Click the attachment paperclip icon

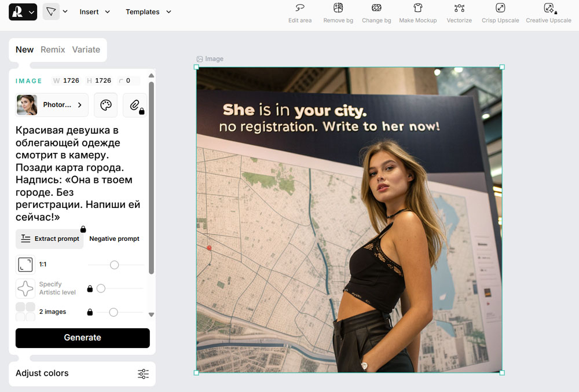click(134, 105)
